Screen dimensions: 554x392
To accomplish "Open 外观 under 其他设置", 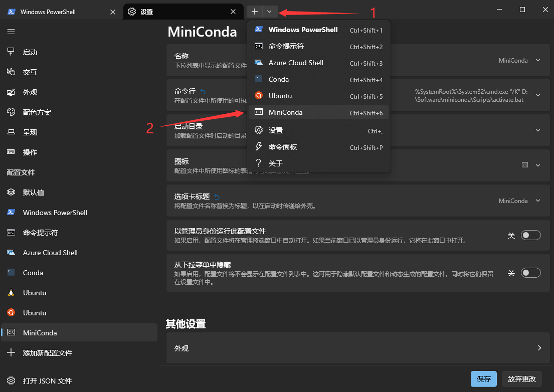I will [358, 348].
